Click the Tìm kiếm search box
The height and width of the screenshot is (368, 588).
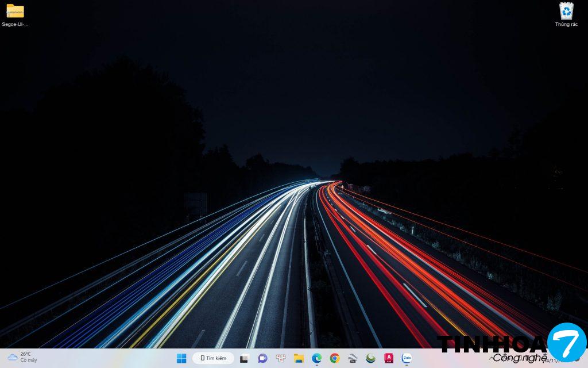click(213, 358)
